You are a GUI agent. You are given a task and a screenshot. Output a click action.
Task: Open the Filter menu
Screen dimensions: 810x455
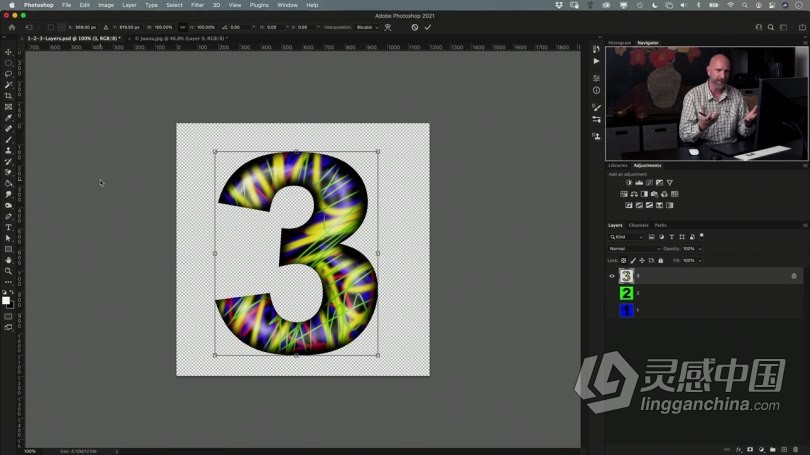(198, 5)
